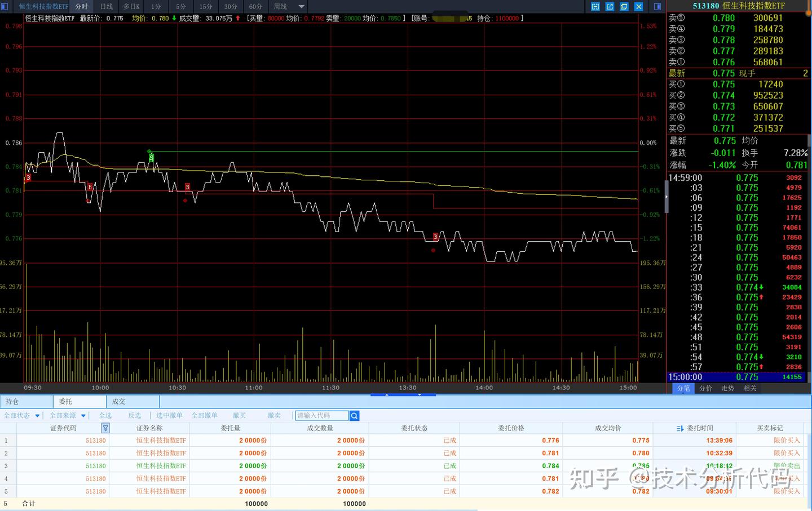Sort by the 证券名称 column header
The width and height of the screenshot is (812, 511).
[149, 428]
